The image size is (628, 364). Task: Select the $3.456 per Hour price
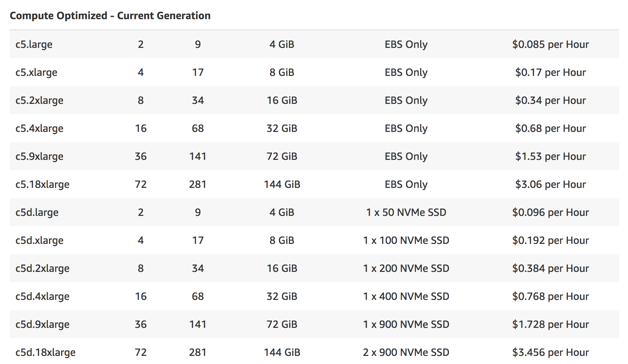550,353
